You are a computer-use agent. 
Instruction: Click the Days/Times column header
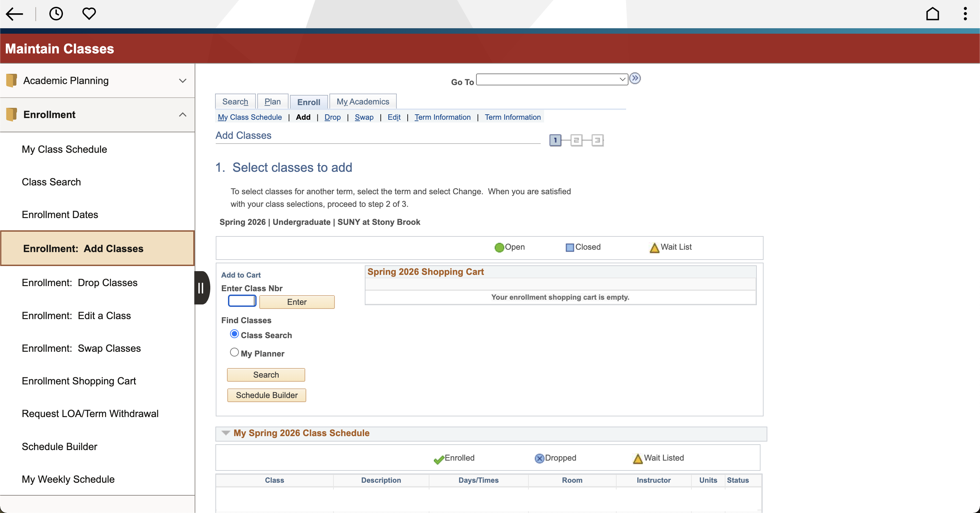[x=478, y=480]
